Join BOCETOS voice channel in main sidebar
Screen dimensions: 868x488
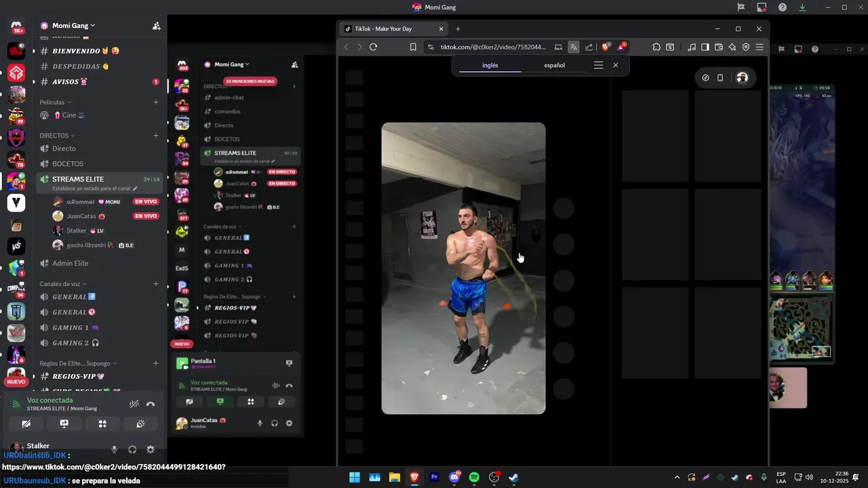point(100,164)
